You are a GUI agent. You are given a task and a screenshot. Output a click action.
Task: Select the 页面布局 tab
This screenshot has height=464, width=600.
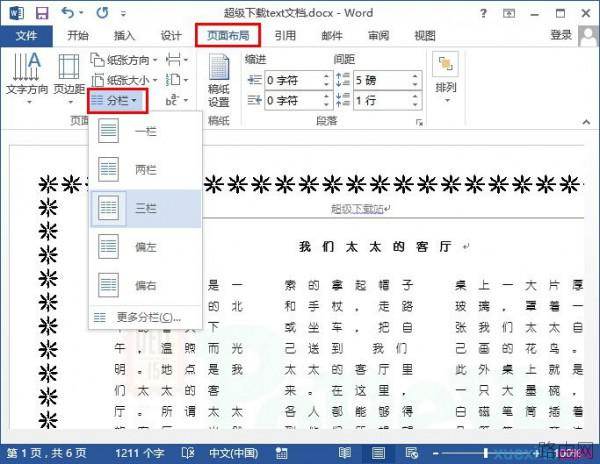click(228, 36)
